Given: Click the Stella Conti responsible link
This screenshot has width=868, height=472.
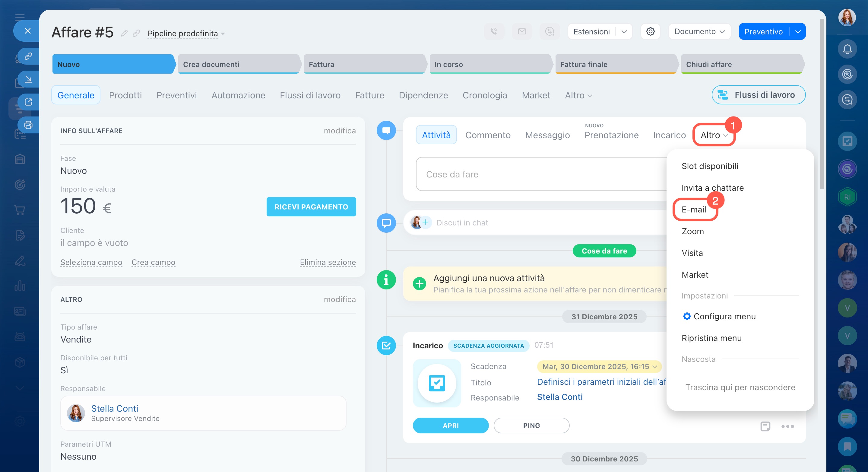Looking at the screenshot, I should (x=115, y=408).
